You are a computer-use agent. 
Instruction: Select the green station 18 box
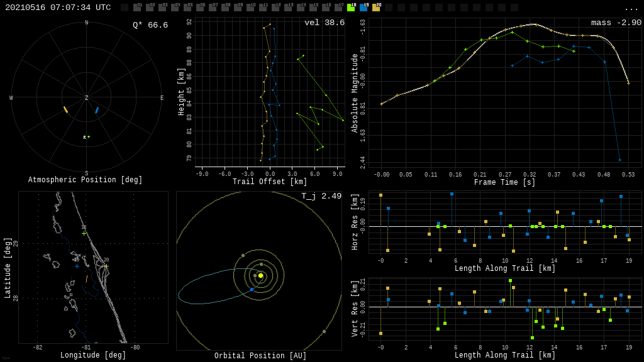[351, 8]
